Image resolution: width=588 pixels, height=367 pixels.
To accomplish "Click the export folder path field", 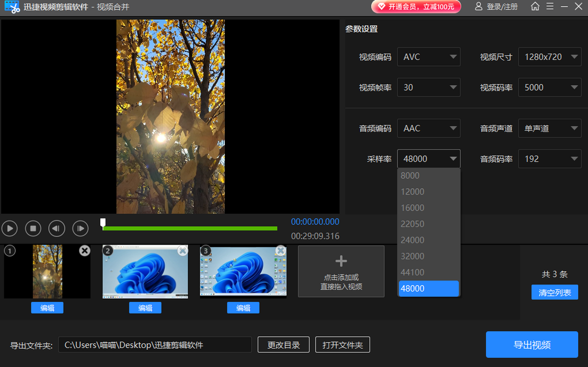I will 155,345.
